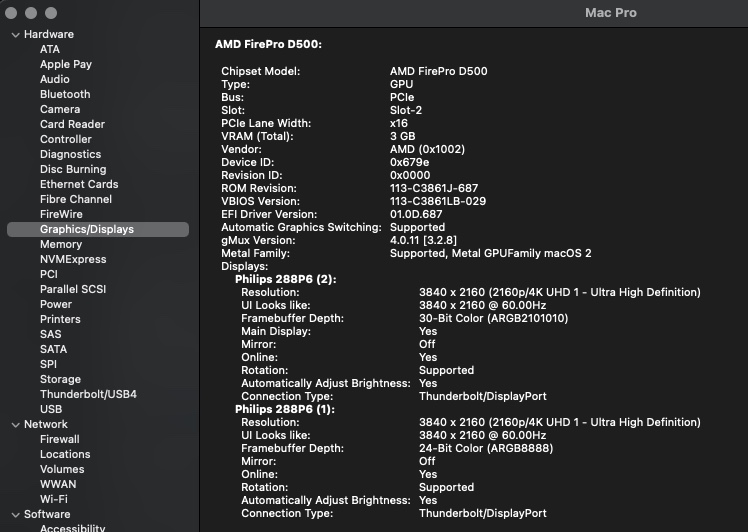Click the Philips 288P6 (1) display heading

click(x=285, y=409)
